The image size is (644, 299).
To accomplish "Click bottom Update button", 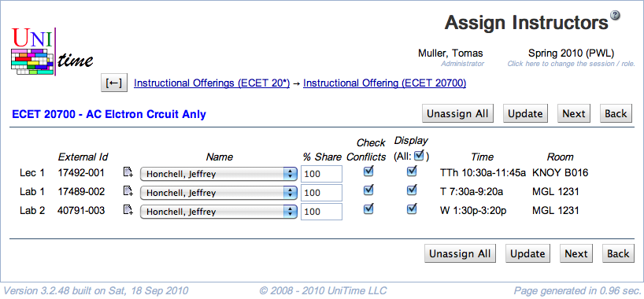I will (527, 254).
